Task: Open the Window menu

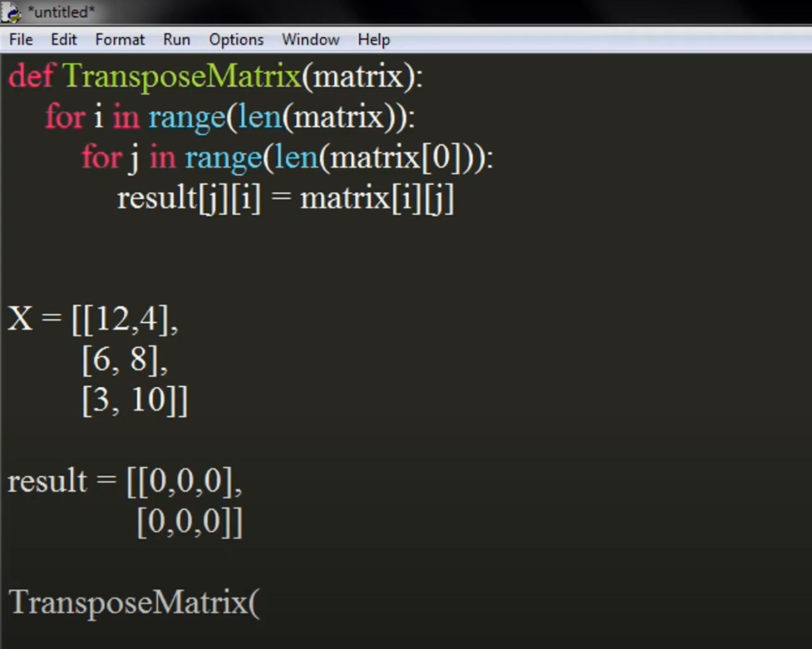Action: point(310,39)
